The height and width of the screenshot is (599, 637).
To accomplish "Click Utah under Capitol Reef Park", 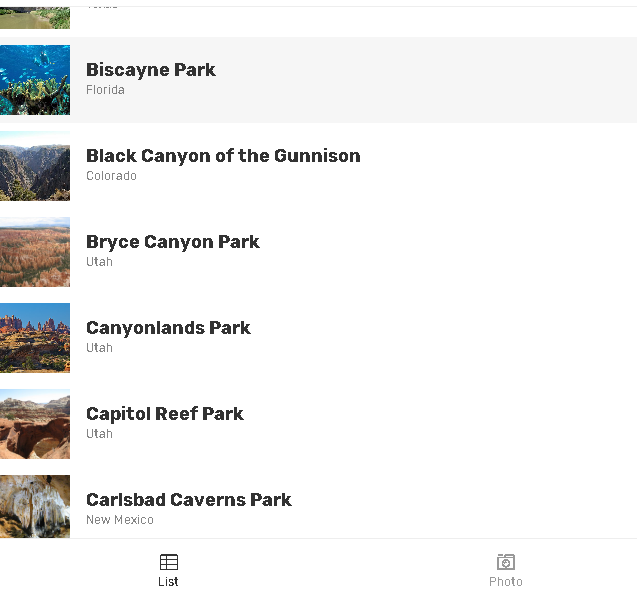I will pyautogui.click(x=99, y=434).
